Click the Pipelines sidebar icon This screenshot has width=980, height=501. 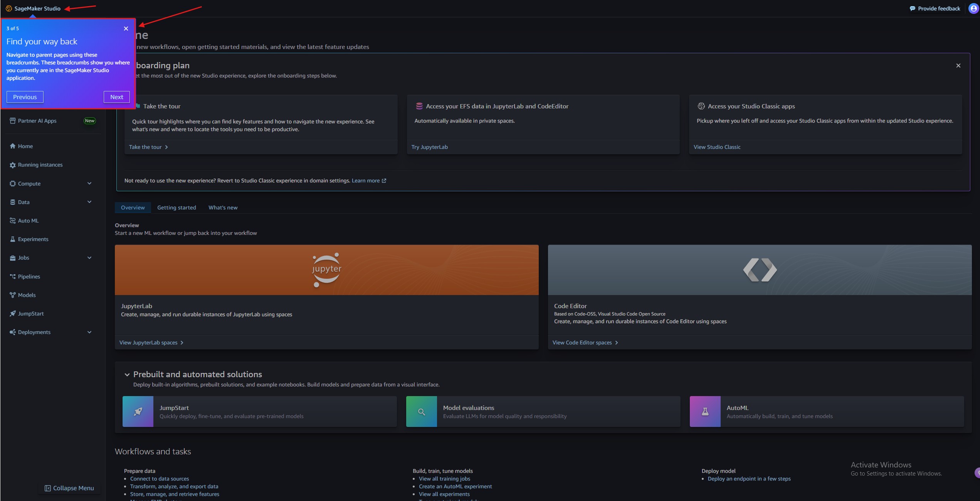13,277
